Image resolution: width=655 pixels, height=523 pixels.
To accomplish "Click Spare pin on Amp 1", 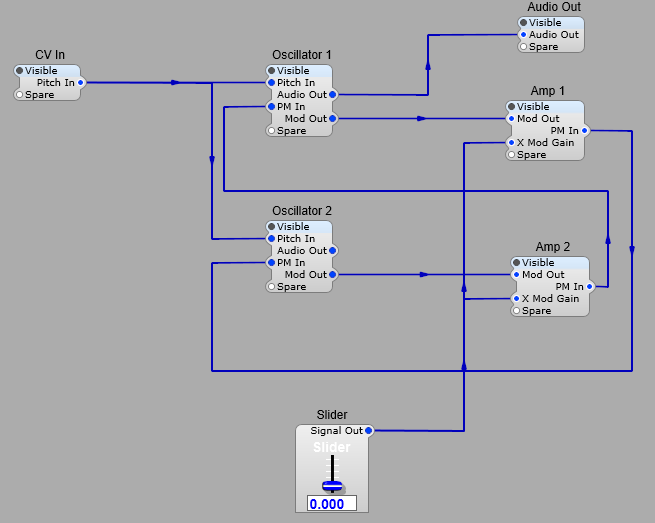I will (511, 155).
